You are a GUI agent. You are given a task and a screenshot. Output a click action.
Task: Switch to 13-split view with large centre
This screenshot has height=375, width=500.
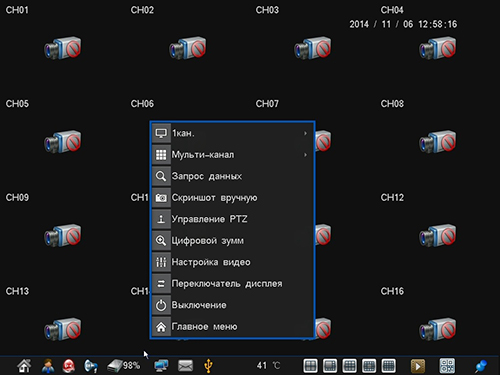[x=369, y=366]
